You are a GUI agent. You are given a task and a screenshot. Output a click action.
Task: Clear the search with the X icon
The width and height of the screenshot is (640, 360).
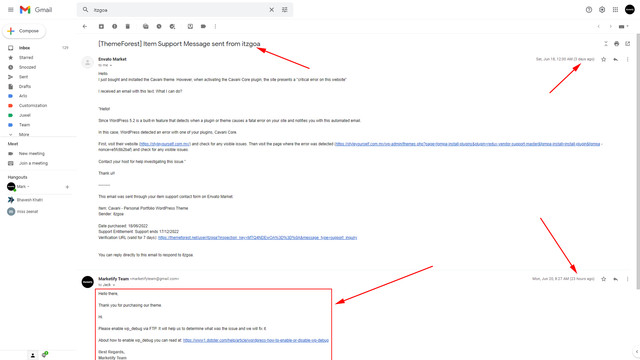coord(271,10)
